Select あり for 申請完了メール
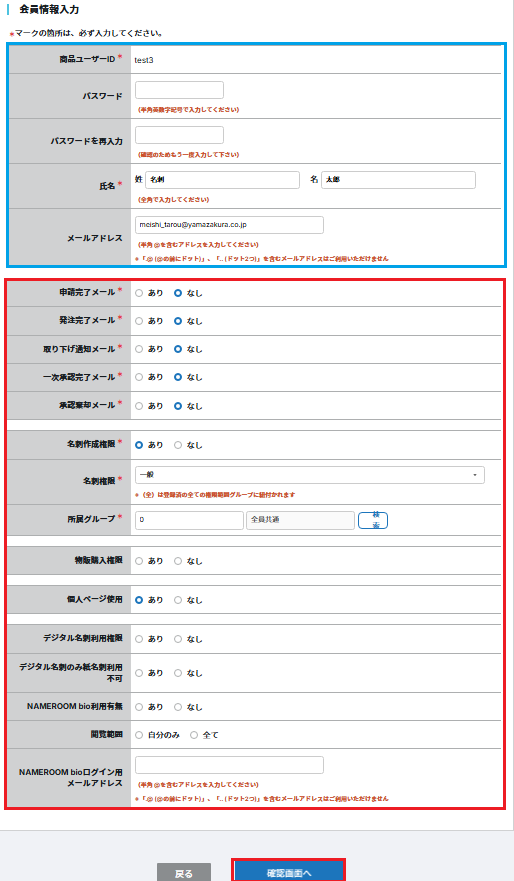Screen dimensions: 514x881 coord(139,293)
